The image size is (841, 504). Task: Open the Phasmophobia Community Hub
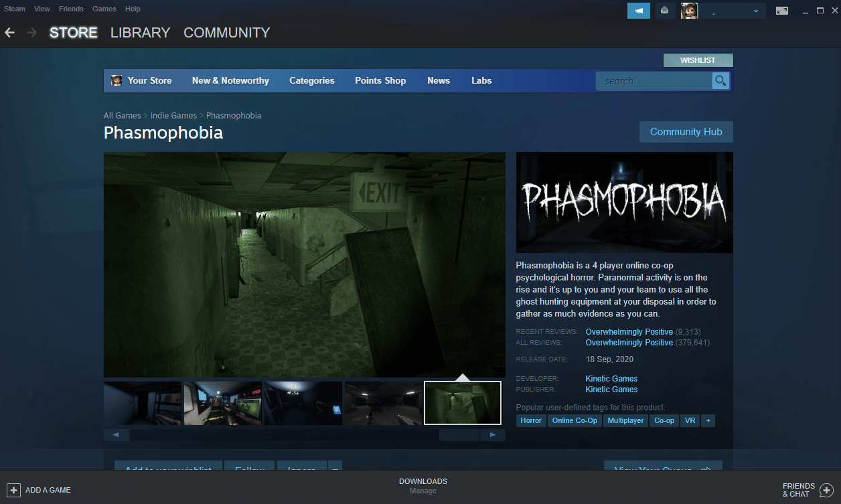686,132
